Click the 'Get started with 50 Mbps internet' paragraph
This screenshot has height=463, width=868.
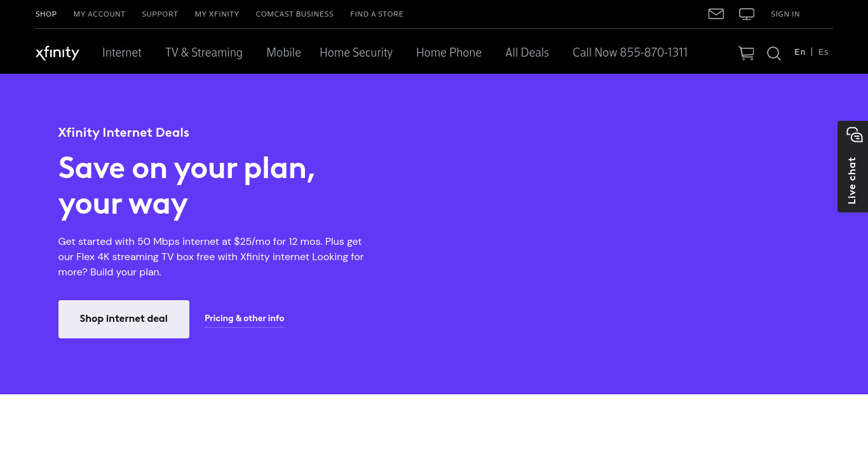(211, 257)
